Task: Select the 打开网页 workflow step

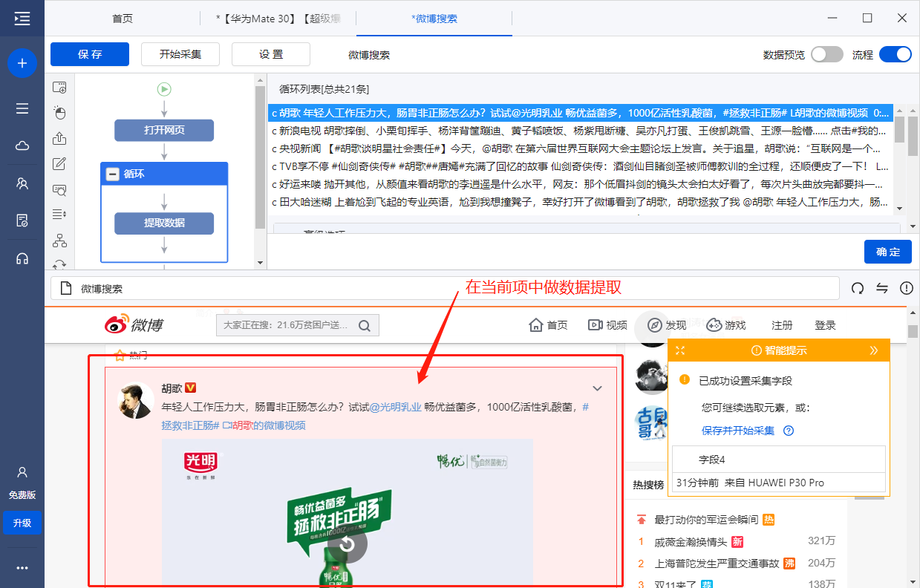Action: (164, 131)
